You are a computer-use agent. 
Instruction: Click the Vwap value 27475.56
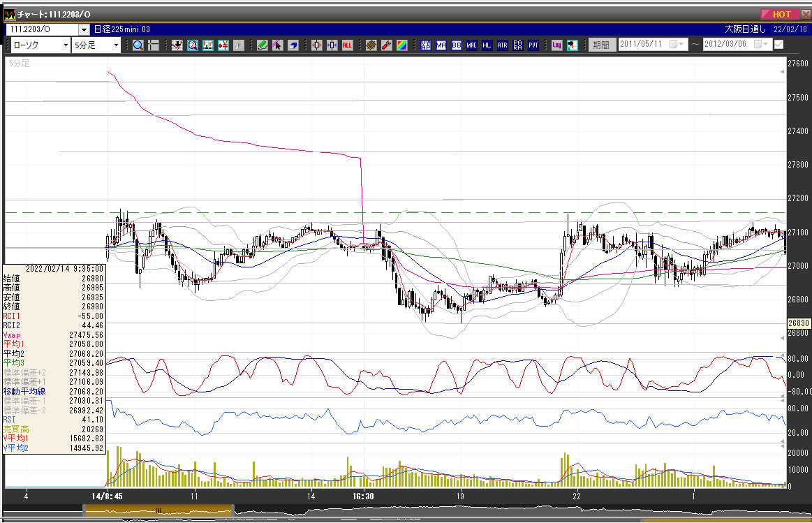coord(87,335)
